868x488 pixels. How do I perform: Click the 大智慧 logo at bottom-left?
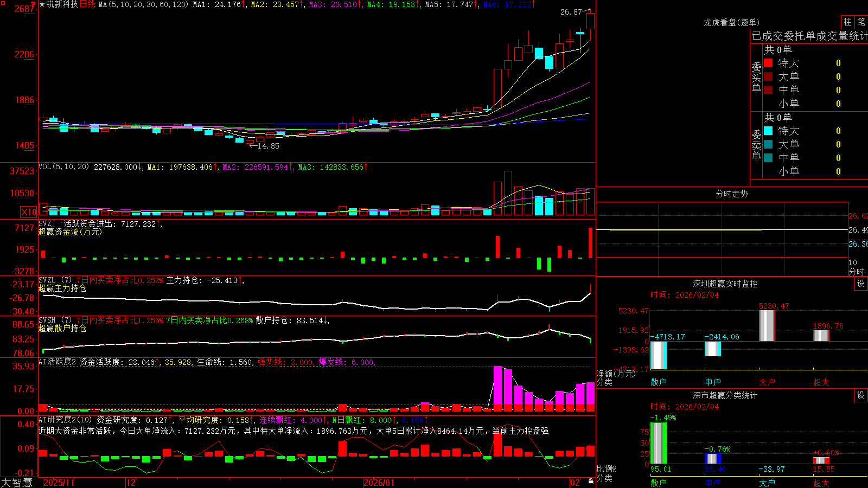(17, 483)
